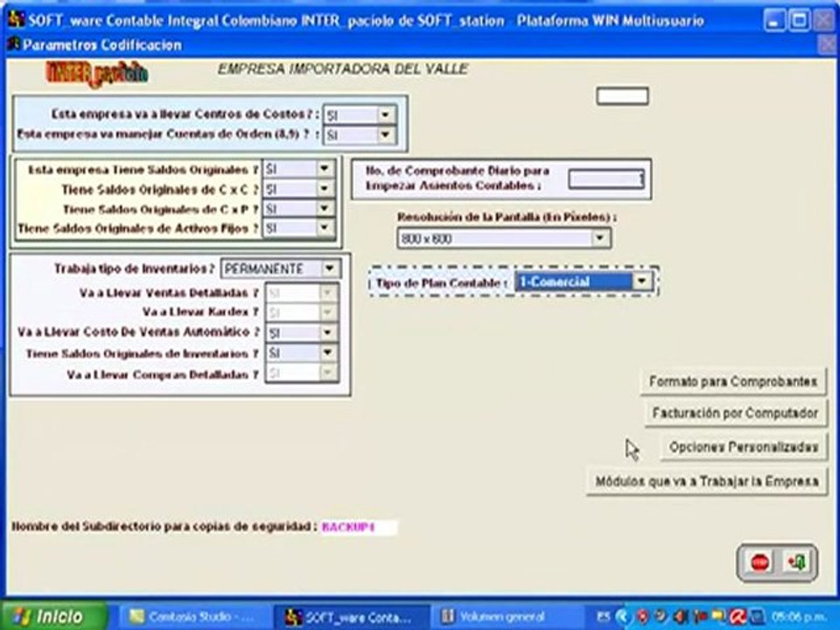840x630 pixels.
Task: Click the green exit door button
Action: coord(796,563)
